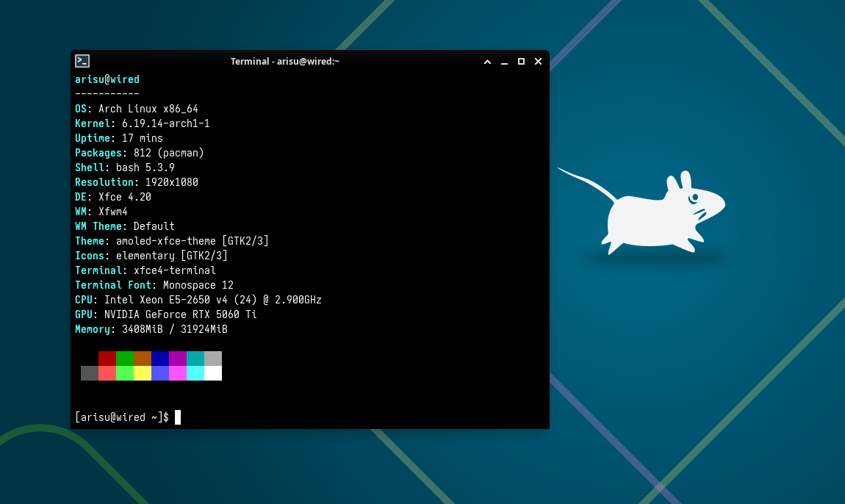Click the Xfce mouse logo on desktop

(x=641, y=212)
